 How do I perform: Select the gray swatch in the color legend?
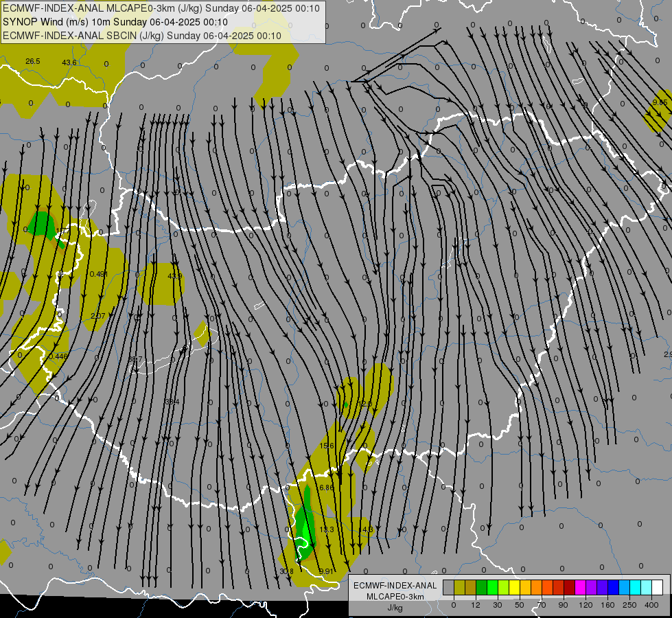click(x=449, y=587)
